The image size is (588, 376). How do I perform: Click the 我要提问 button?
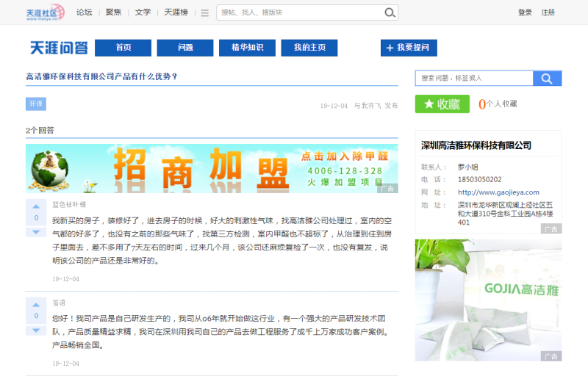(x=409, y=48)
